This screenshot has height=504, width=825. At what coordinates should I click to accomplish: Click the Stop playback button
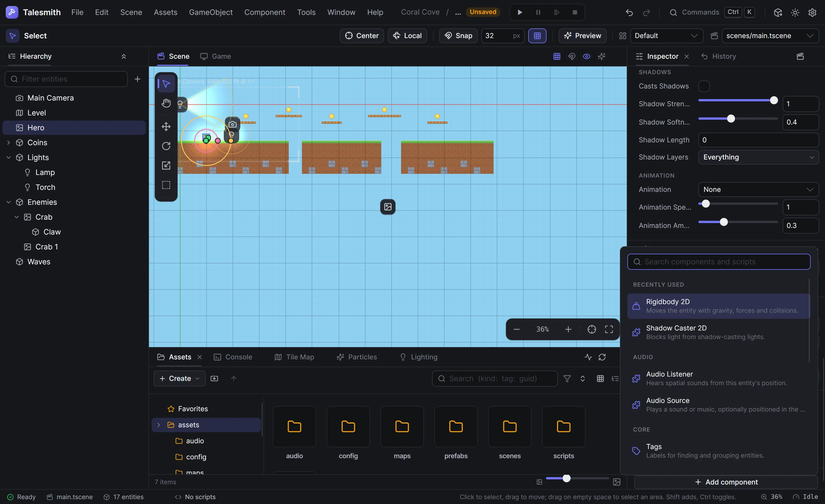[x=575, y=12]
